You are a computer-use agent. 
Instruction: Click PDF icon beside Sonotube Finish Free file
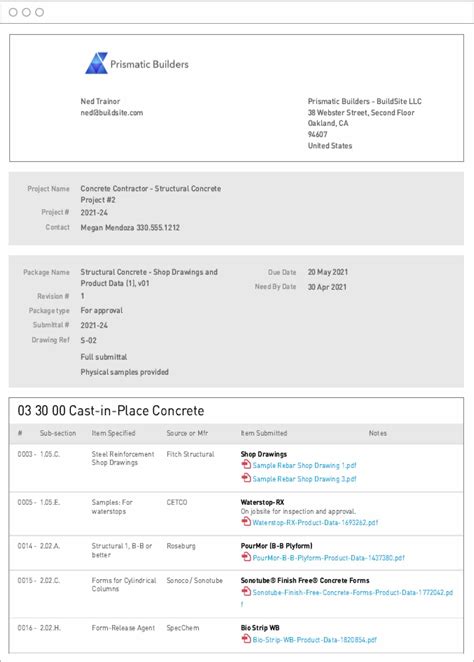246,591
